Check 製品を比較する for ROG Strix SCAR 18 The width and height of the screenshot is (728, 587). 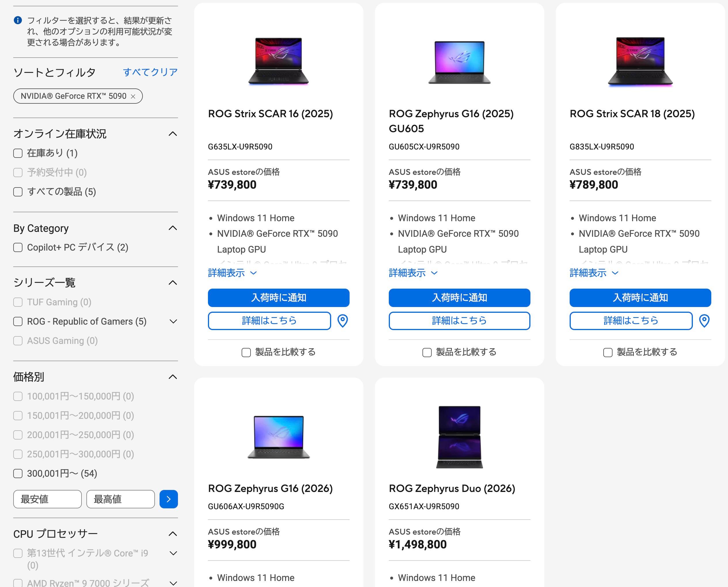coord(608,353)
